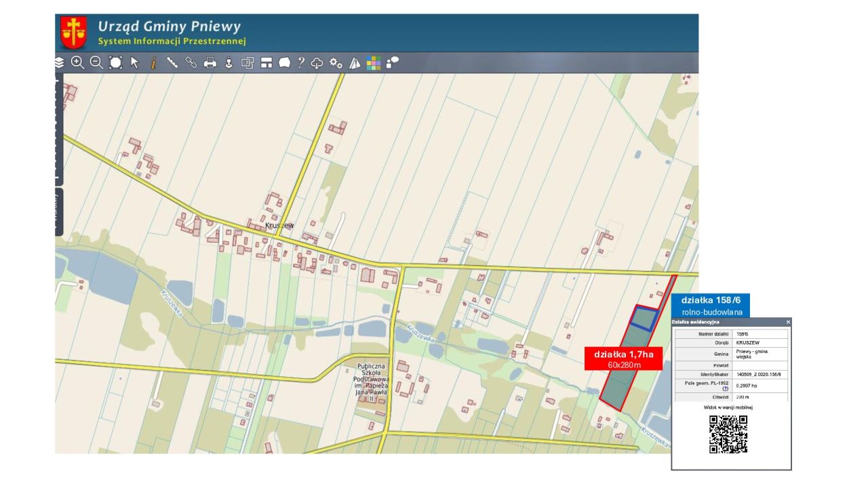Select the identifier 140509_2.0020.158/6

click(758, 374)
